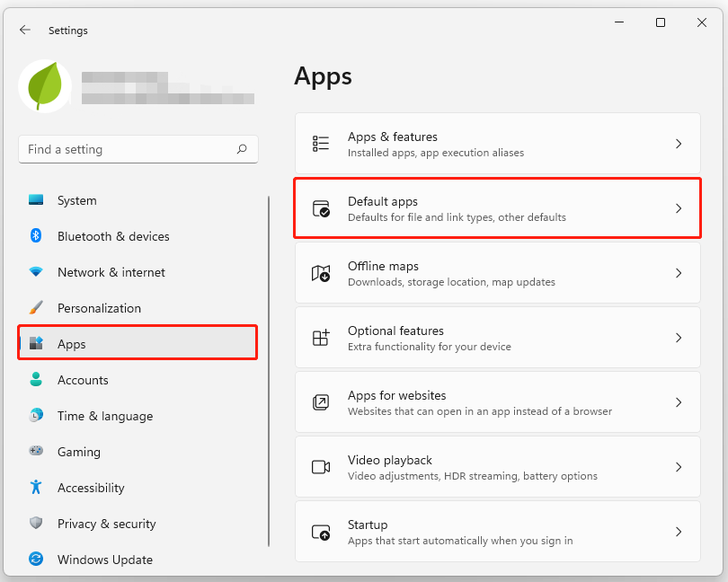
Task: Click the Windows Update sync icon
Action: click(36, 559)
